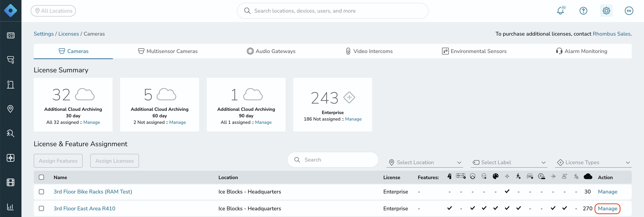Click the Assign Licenses button
The image size is (644, 217).
click(114, 161)
